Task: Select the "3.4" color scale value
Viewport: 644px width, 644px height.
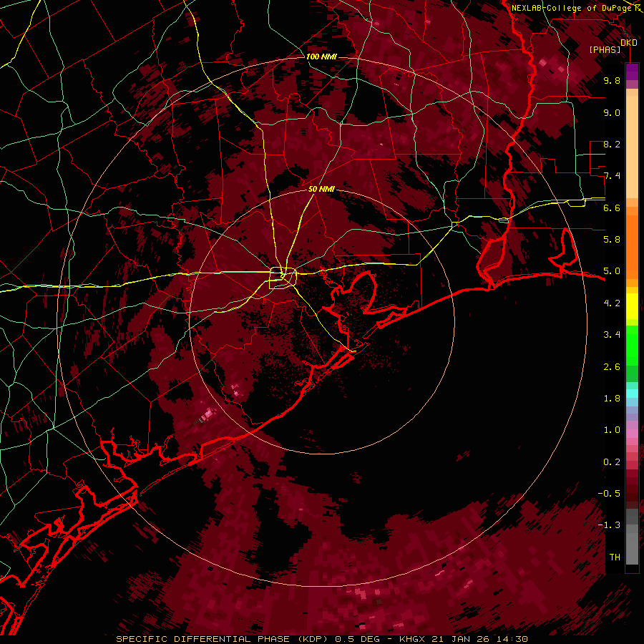Action: 612,335
